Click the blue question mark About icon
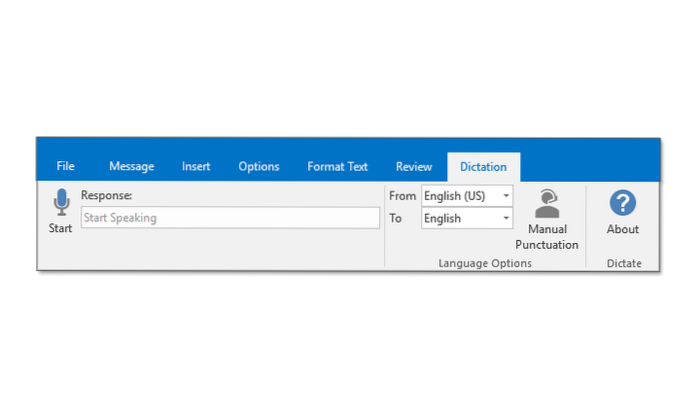This screenshot has width=697, height=411. pos(622,203)
